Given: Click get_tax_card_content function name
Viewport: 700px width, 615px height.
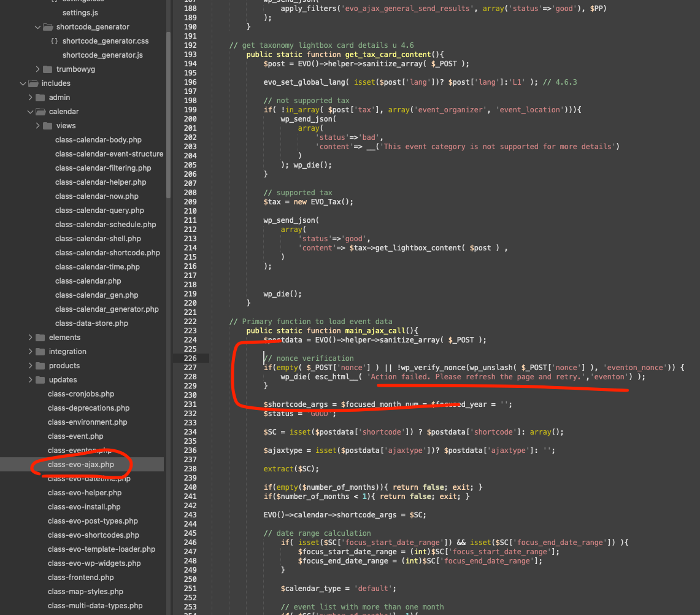Looking at the screenshot, I should pos(388,55).
